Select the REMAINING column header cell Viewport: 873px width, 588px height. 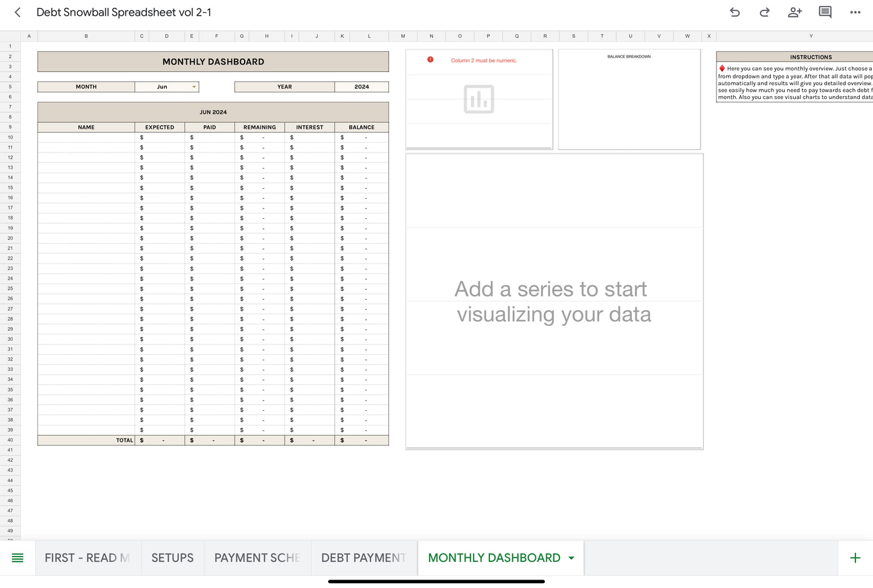pos(260,128)
